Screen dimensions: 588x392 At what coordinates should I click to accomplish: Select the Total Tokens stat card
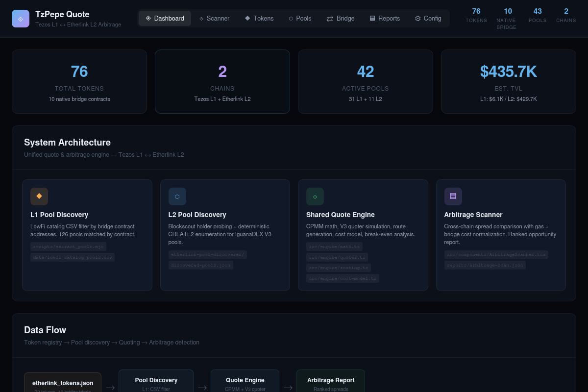point(79,81)
